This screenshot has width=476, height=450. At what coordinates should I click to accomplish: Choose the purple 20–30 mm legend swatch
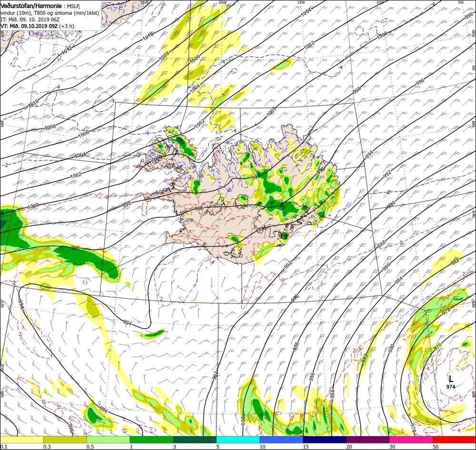367,440
